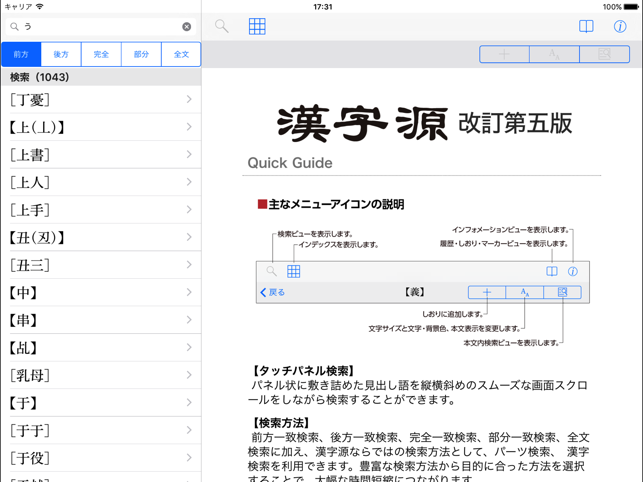643x482 pixels.
Task: Open entry [上人]
Action: 101,182
